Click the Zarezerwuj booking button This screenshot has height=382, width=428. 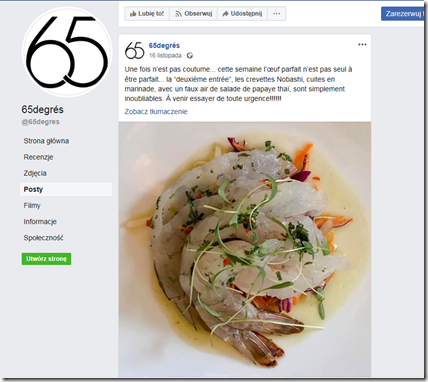coord(403,14)
